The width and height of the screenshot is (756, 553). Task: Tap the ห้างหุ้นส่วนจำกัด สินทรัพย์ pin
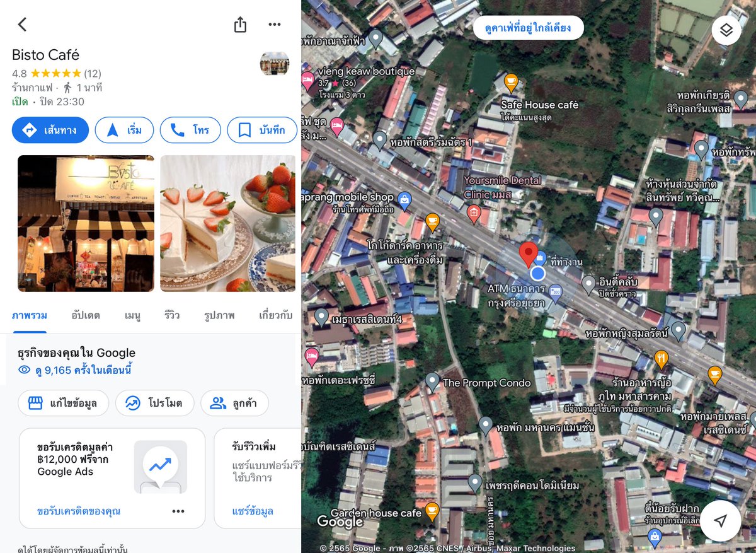click(656, 218)
